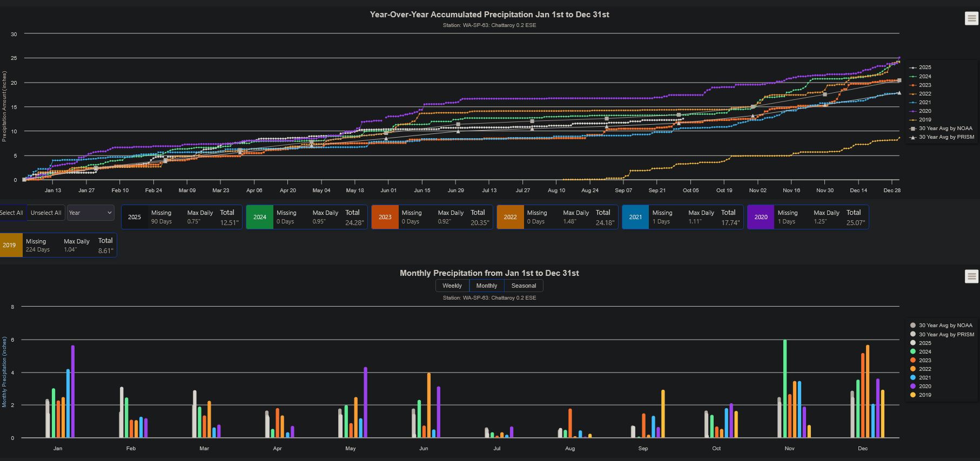Select the Monthly view tab

[486, 286]
